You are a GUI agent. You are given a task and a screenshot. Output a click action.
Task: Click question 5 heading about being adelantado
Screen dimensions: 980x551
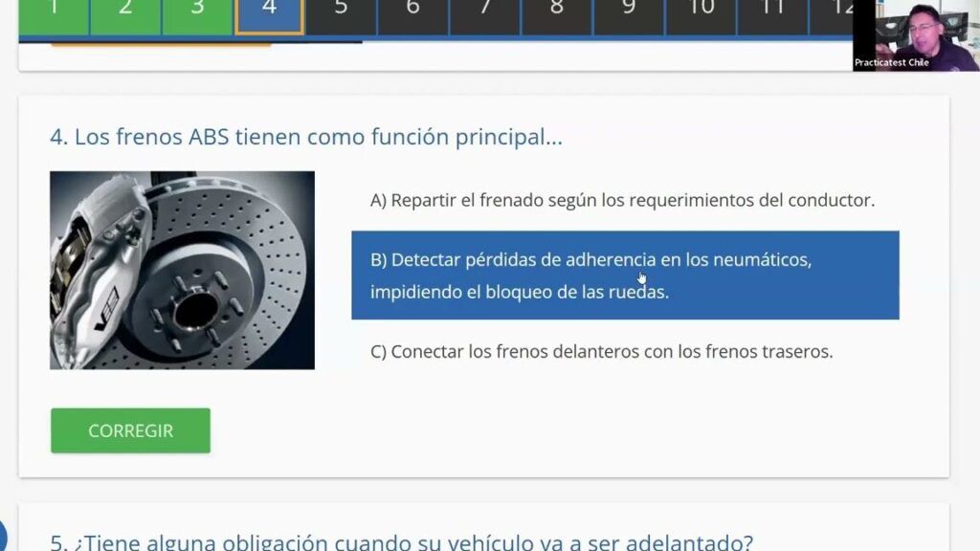point(402,542)
